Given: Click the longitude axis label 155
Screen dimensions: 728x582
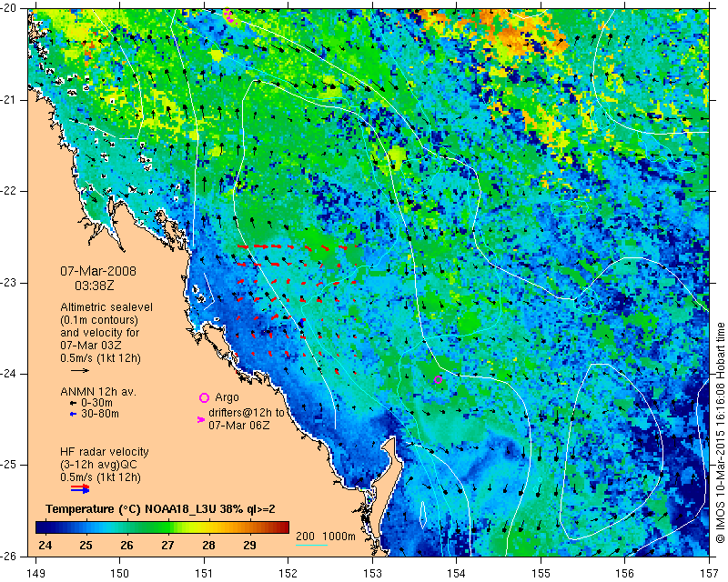Looking at the screenshot, I should [x=541, y=574].
